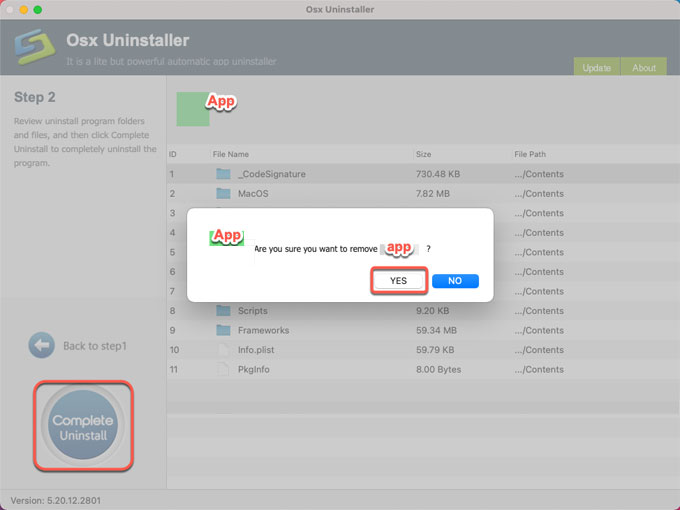Cancel removal with the NO button
The image size is (680, 510).
pos(455,281)
